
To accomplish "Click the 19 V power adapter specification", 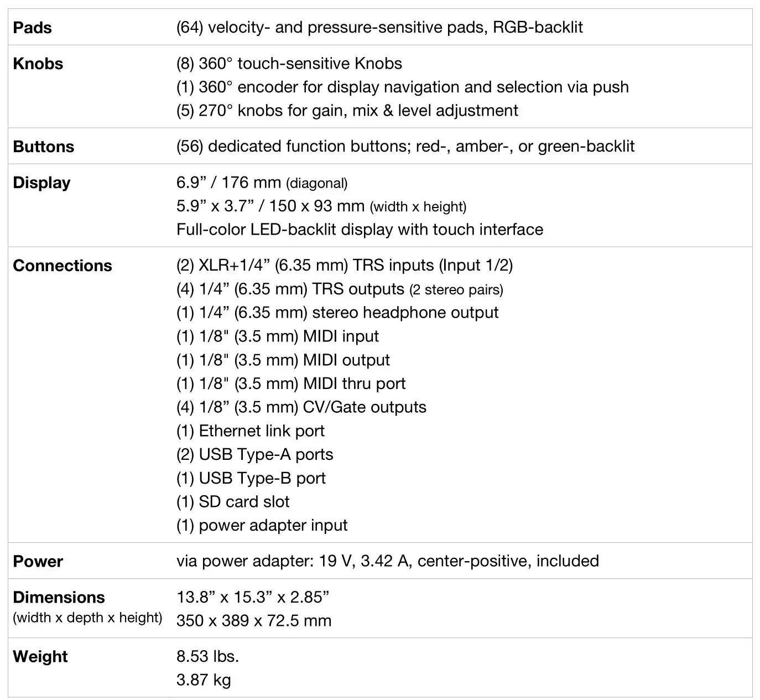I will tap(387, 561).
